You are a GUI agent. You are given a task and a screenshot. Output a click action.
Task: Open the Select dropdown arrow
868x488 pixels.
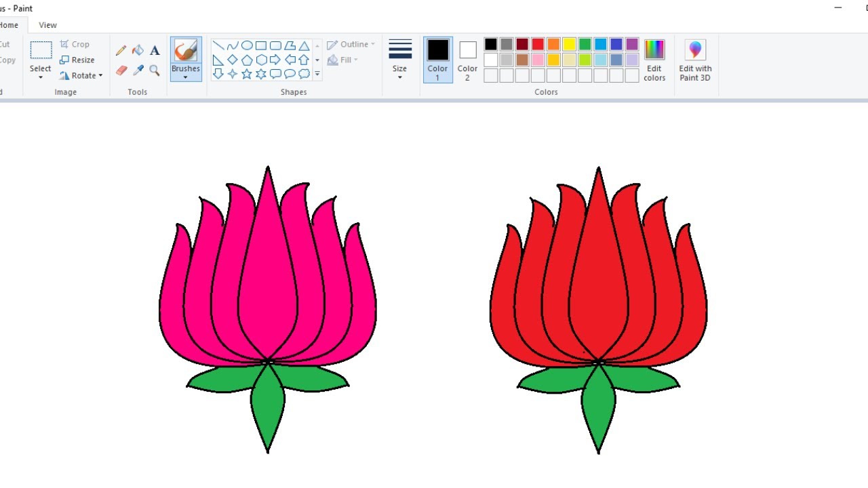[x=41, y=77]
